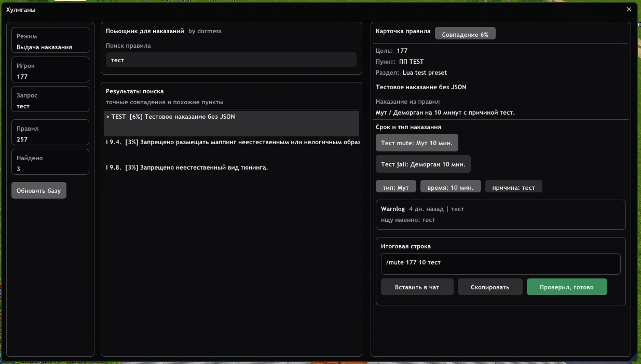Choose the Тест mute: Мут 10 мин. option
Viewport: 641px width, 364px height.
417,143
